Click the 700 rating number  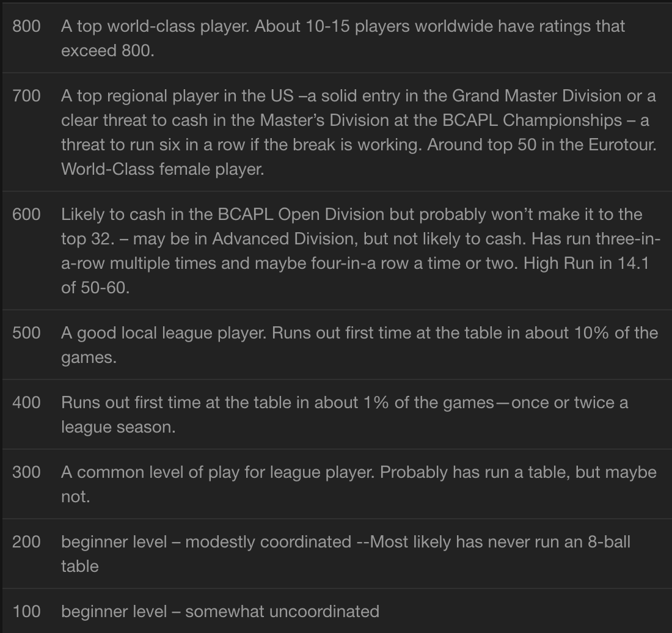pyautogui.click(x=26, y=96)
